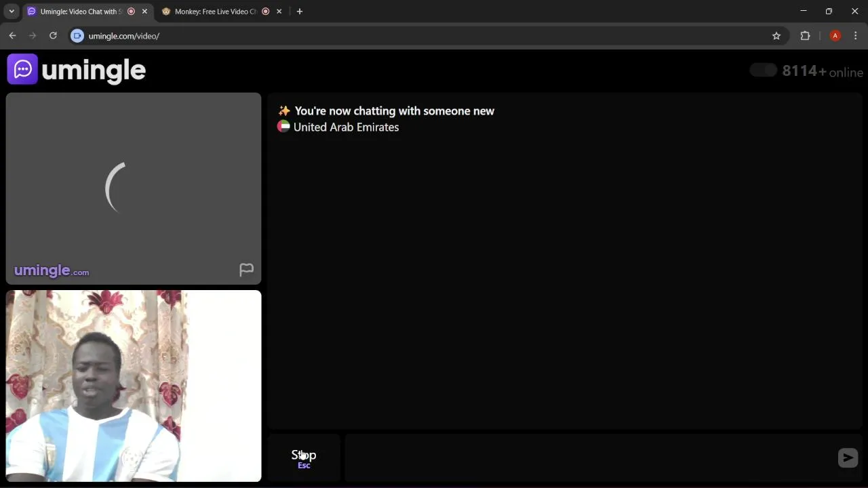The image size is (868, 488).
Task: Click your own webcam video preview
Action: [134, 386]
